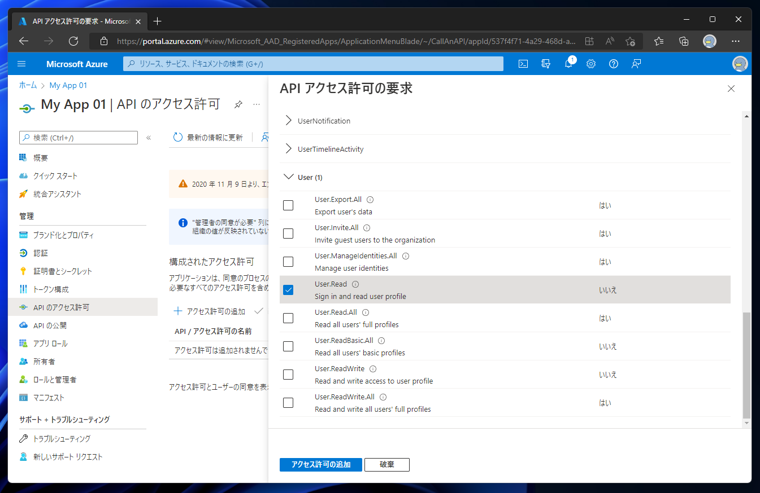Click the 破棄 discard button
Viewport: 760px width, 493px height.
tap(387, 464)
